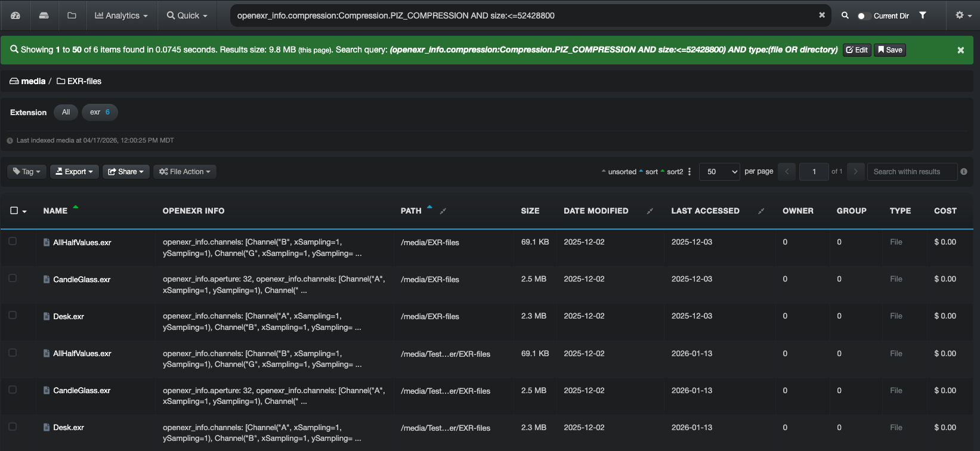Open the dashboard gauge icon
980x451 pixels.
(16, 16)
